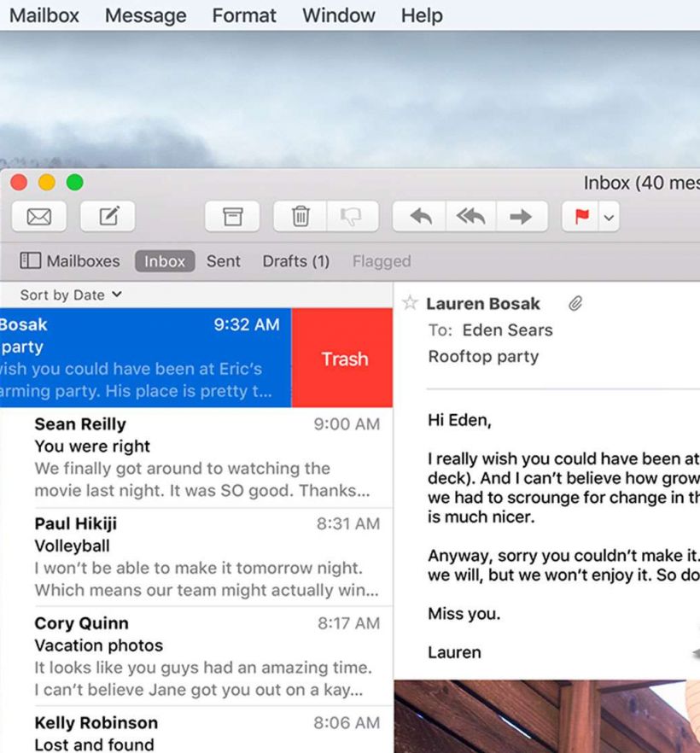
Task: Click the Get Mail envelope icon
Action: point(39,217)
